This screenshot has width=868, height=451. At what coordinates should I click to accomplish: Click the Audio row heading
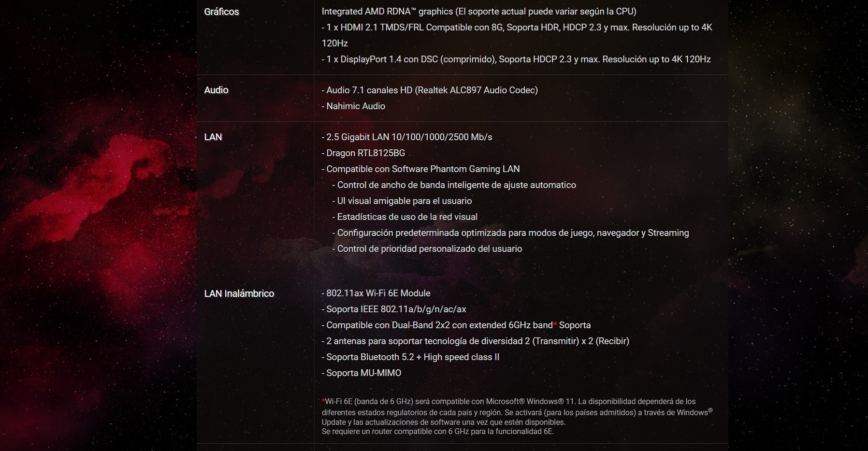click(216, 90)
